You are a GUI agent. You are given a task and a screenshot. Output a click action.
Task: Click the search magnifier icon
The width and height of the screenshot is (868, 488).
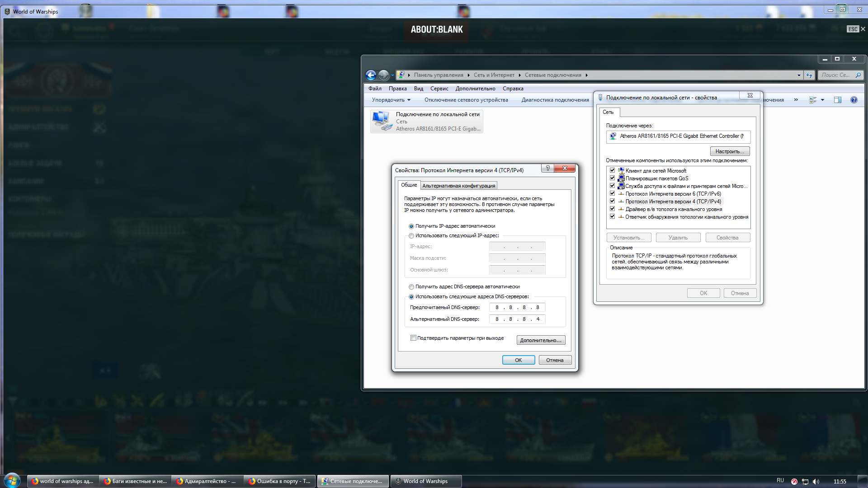858,75
